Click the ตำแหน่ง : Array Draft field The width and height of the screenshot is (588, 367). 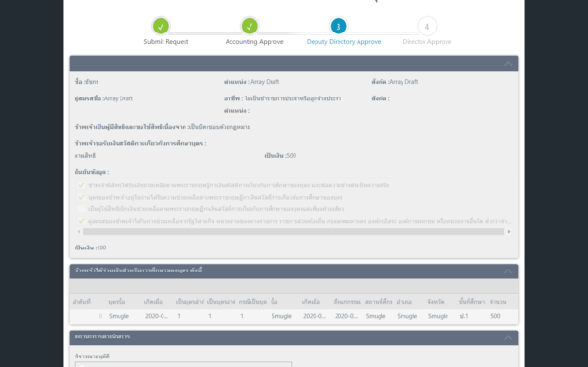click(x=251, y=82)
